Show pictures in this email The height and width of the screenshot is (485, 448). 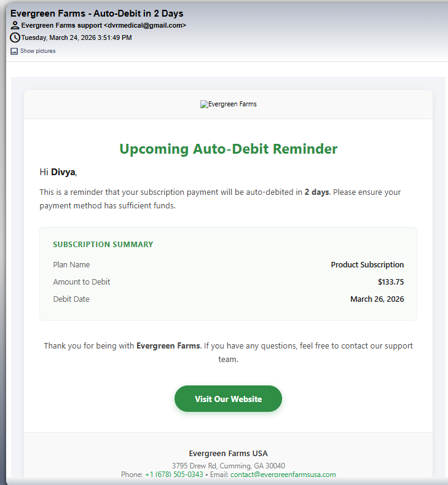point(37,51)
